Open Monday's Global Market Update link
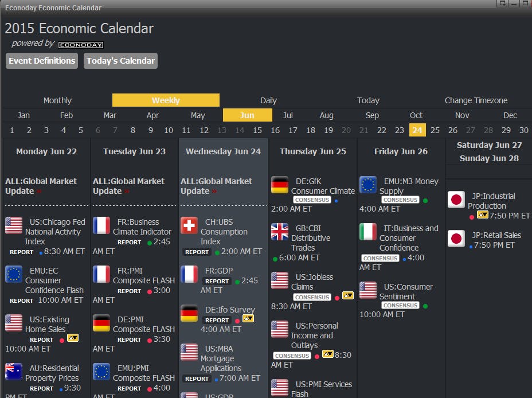 (x=41, y=186)
